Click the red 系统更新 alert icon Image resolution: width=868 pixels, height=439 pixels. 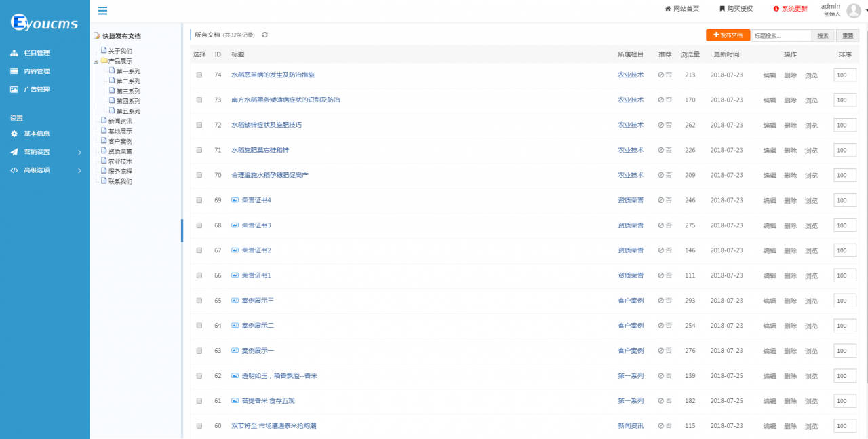pos(776,9)
